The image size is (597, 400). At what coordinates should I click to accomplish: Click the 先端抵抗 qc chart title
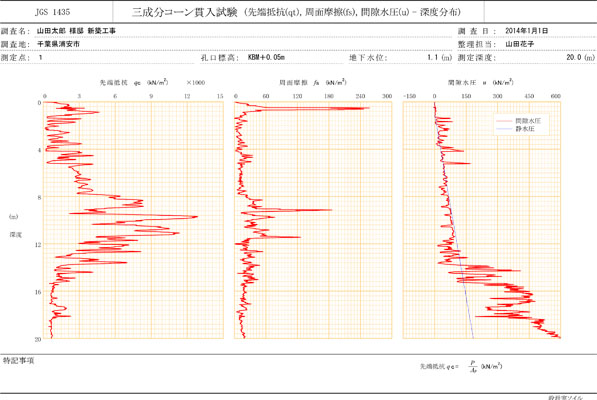(134, 82)
